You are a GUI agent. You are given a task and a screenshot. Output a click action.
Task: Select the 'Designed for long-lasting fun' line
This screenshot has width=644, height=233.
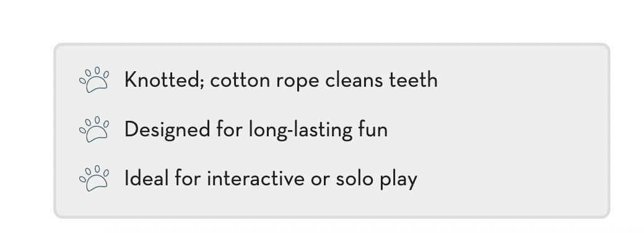coord(256,130)
